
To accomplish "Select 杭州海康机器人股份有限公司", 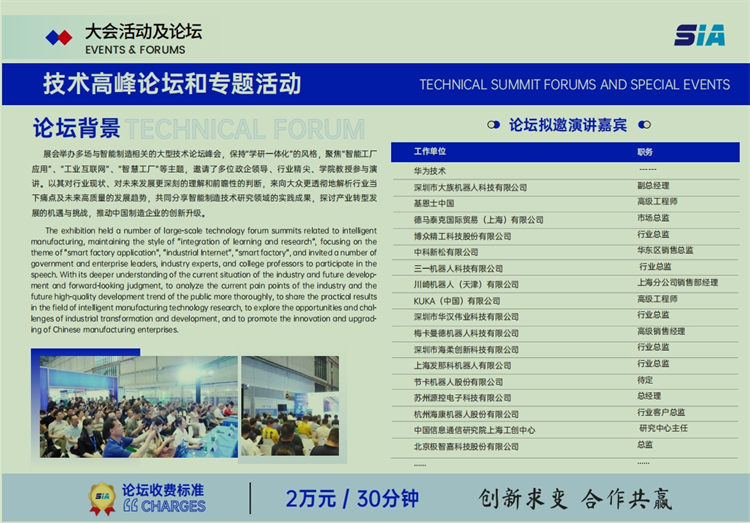I will click(x=466, y=414).
